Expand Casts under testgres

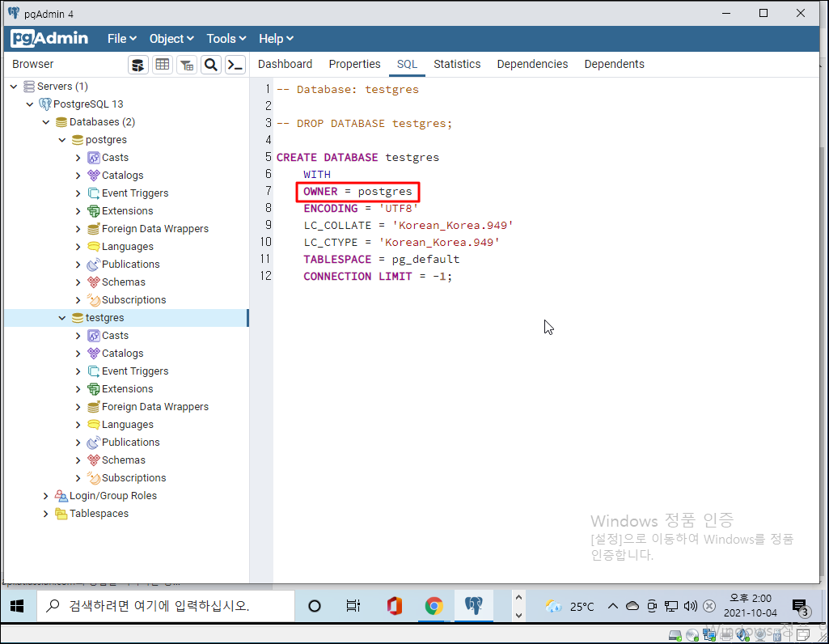click(x=78, y=336)
